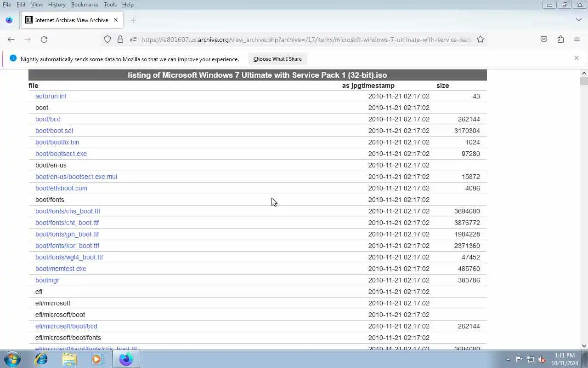Go back to the previous page
Screen dimensions: 588x368
(11, 40)
